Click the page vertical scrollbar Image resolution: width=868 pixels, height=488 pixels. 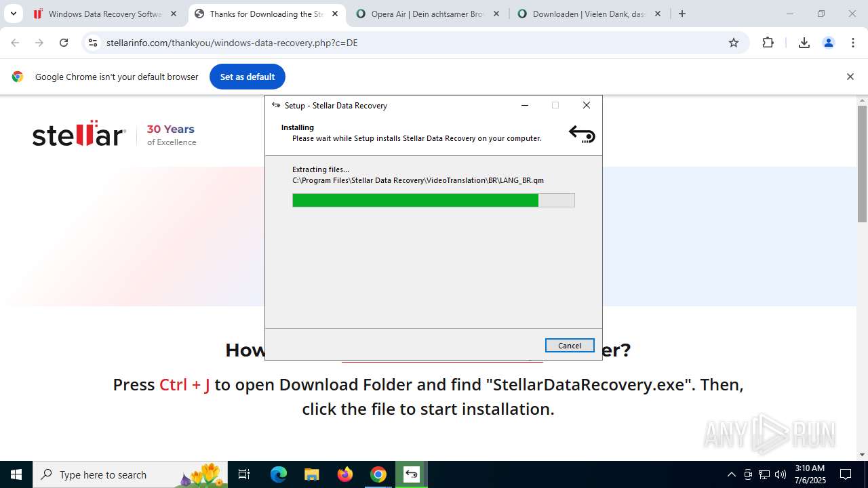[862, 164]
